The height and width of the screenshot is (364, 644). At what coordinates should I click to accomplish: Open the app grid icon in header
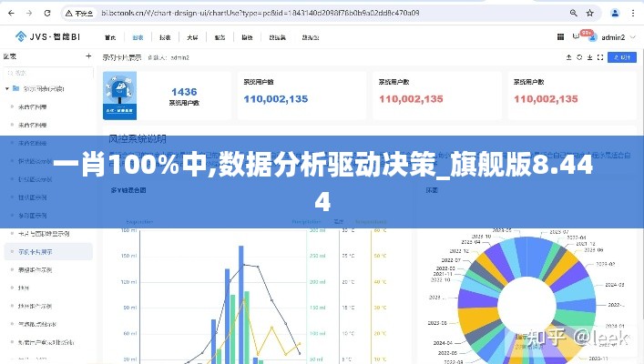coord(560,37)
